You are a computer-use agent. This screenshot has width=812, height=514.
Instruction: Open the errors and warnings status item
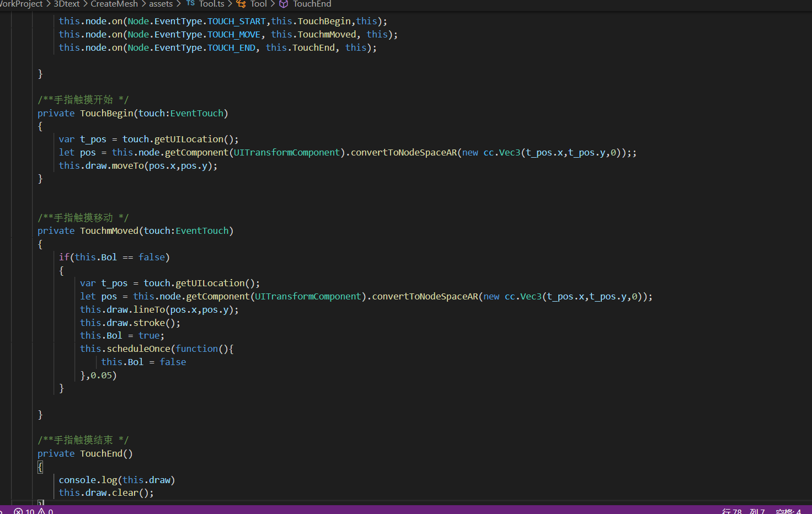click(x=33, y=511)
